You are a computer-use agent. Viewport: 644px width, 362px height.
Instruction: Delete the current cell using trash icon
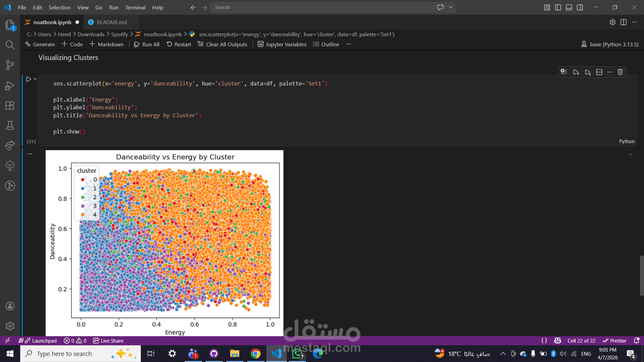(x=620, y=72)
